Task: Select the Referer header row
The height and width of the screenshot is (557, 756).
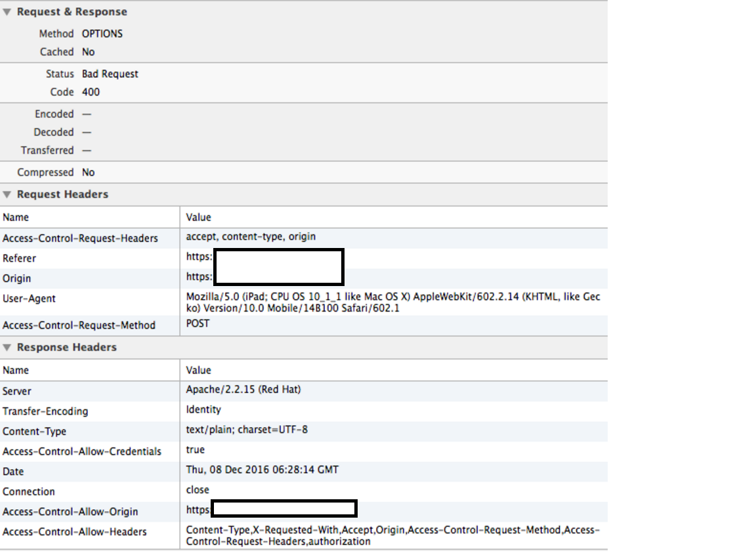Action: [x=20, y=258]
